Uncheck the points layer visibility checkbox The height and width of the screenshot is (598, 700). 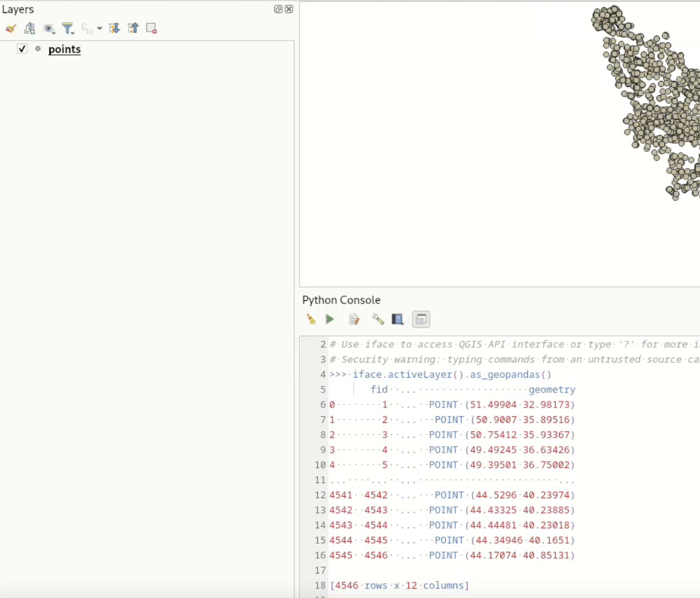[22, 49]
